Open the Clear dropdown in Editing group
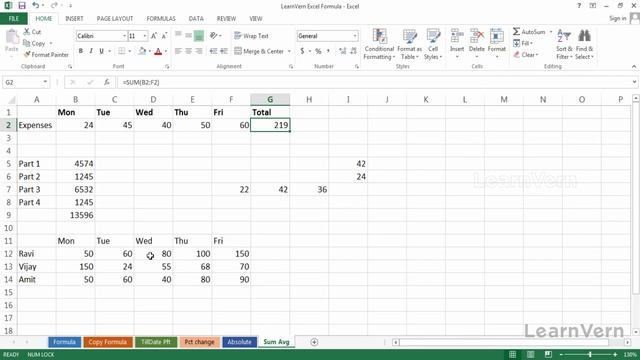 click(x=526, y=54)
